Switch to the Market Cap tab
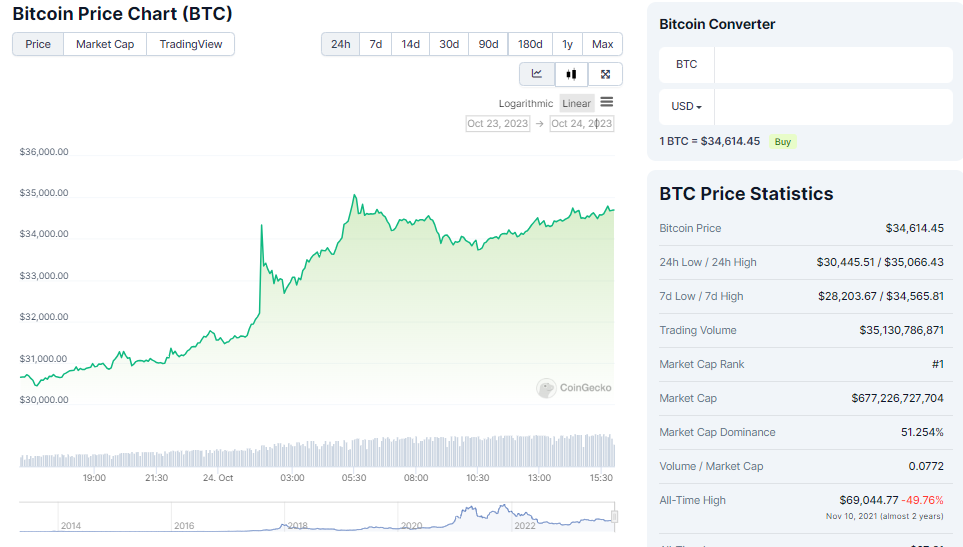 [105, 44]
